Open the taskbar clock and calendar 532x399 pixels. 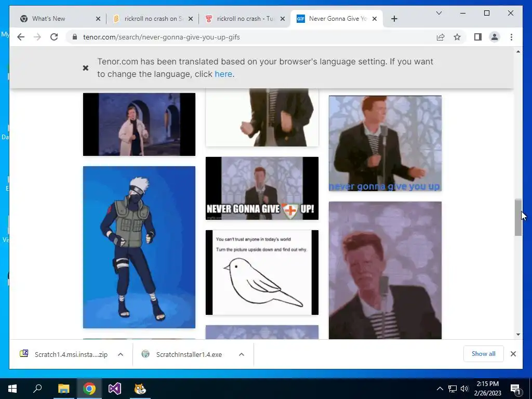coord(487,389)
